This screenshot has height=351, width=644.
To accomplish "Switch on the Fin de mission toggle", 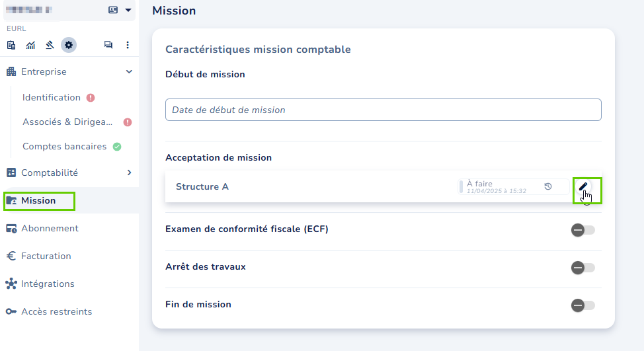I will pos(583,305).
